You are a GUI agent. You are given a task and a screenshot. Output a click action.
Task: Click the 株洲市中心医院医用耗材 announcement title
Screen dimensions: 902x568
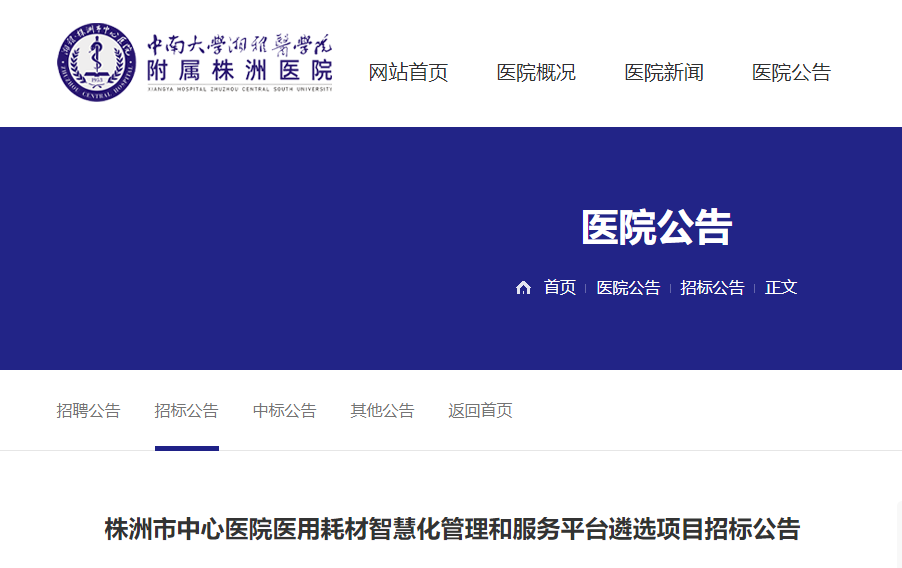click(452, 529)
